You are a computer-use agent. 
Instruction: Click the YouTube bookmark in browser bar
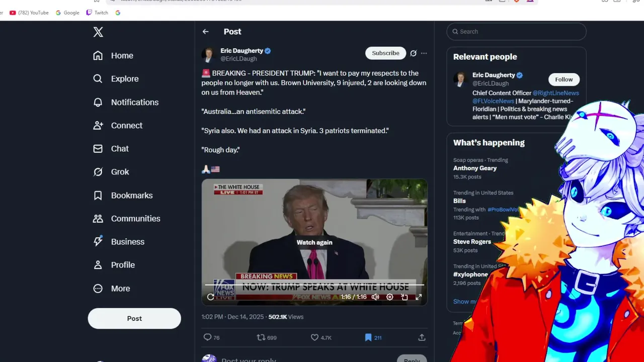(29, 13)
